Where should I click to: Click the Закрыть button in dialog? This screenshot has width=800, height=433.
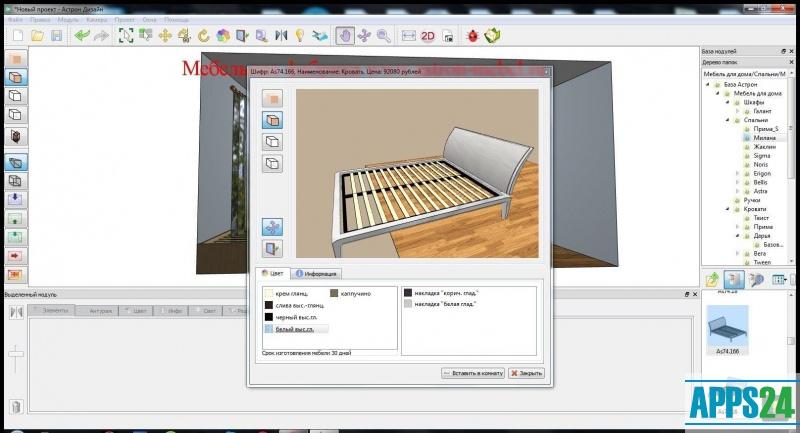click(526, 373)
